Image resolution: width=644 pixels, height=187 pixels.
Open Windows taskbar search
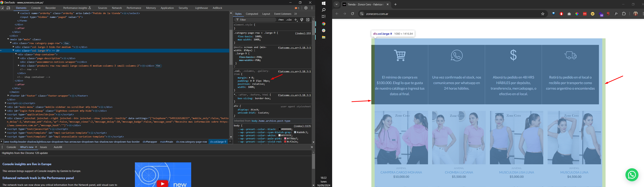point(324,10)
